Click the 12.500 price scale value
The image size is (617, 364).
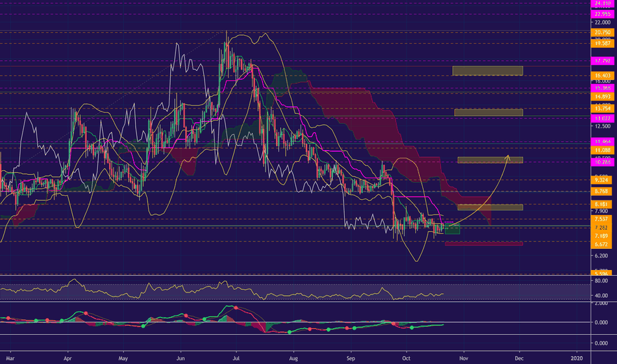coord(602,126)
